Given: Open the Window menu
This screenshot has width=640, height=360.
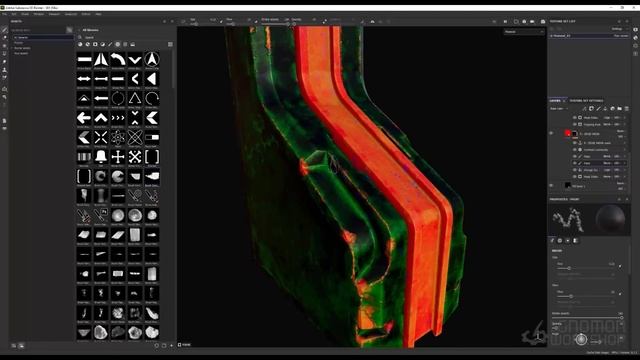Looking at the screenshot, I should tap(39, 14).
